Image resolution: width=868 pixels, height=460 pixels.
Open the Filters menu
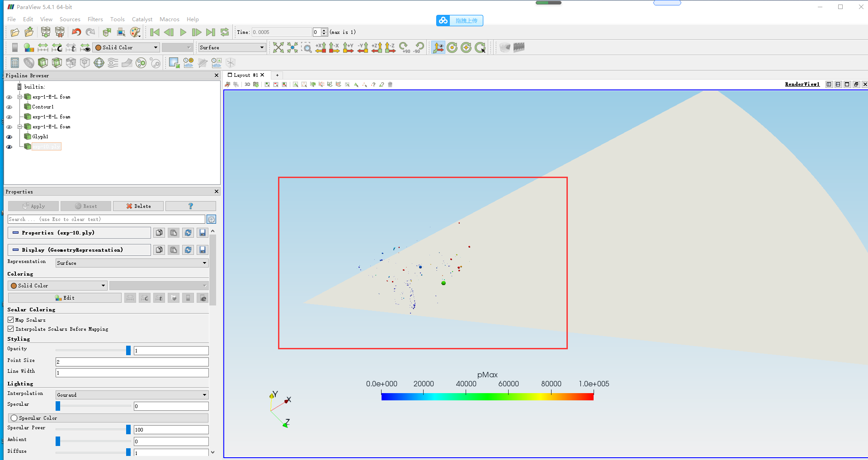pos(95,19)
